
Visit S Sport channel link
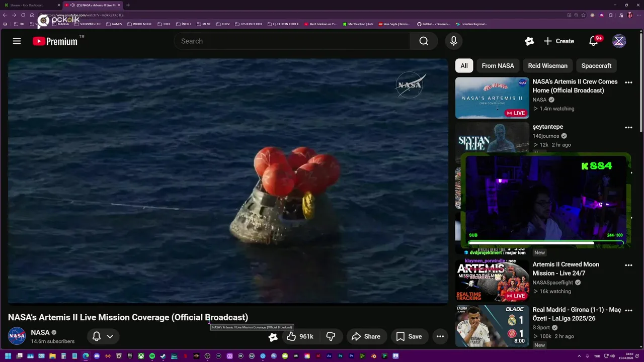coord(541,328)
